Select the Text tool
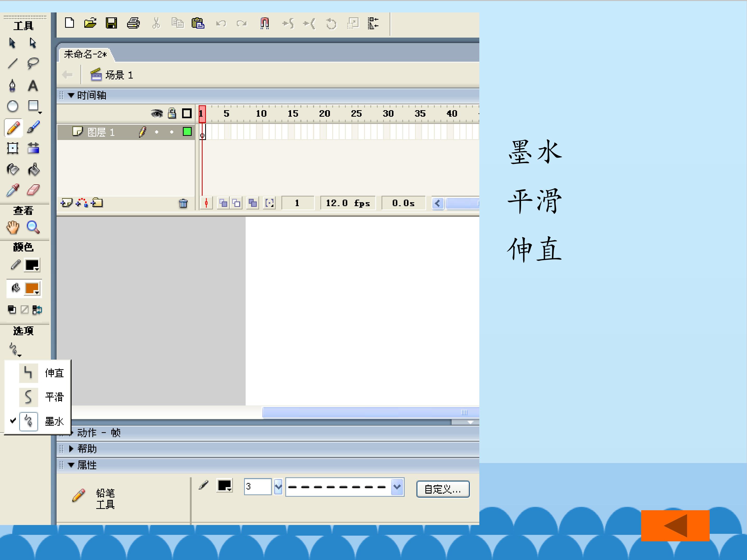The width and height of the screenshot is (747, 560). 33,86
